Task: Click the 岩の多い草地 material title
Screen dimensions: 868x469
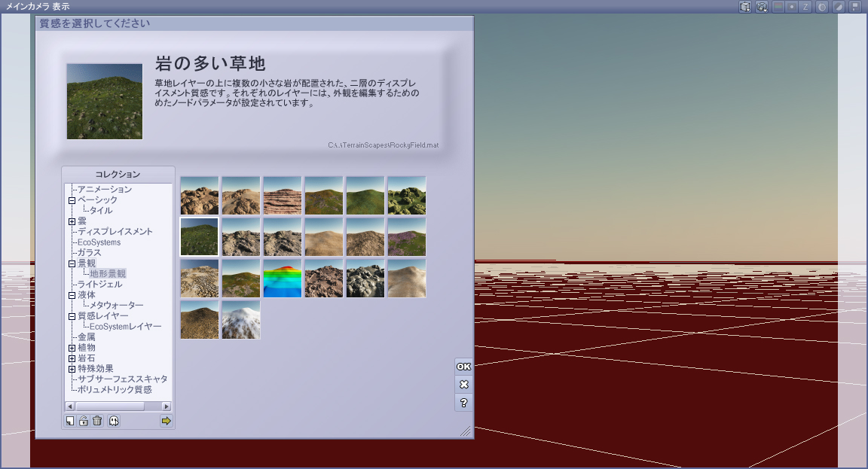Action: pyautogui.click(x=210, y=63)
